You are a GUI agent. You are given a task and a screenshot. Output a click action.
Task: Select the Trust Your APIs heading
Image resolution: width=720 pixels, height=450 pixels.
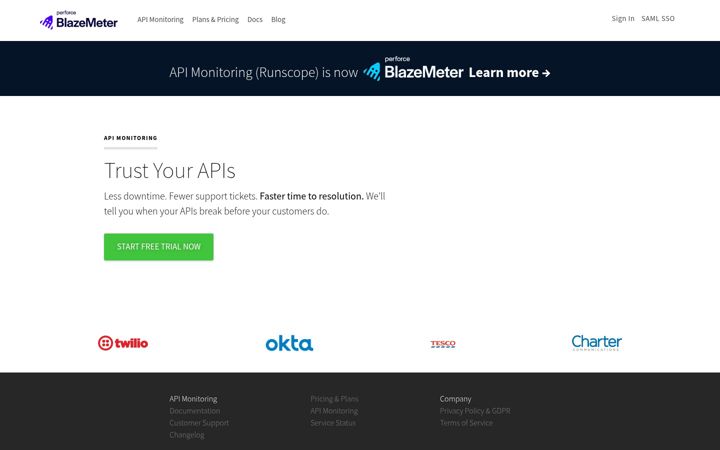tap(170, 170)
